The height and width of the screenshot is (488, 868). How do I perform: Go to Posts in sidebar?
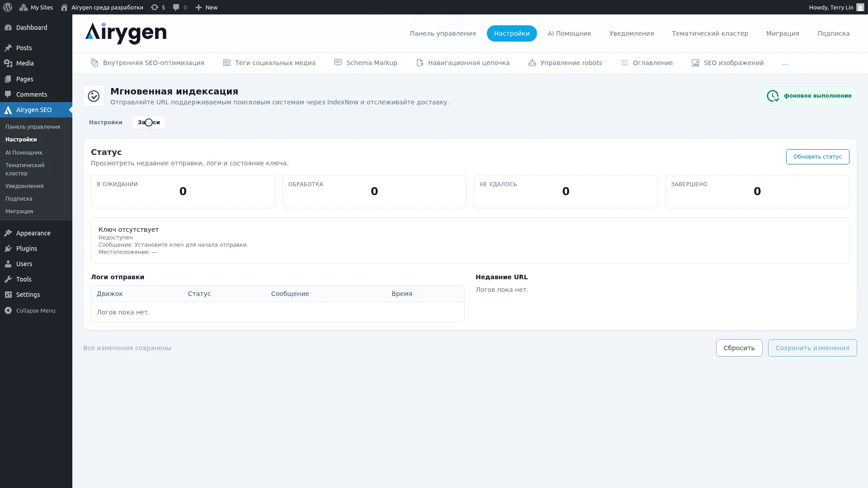click(36, 48)
